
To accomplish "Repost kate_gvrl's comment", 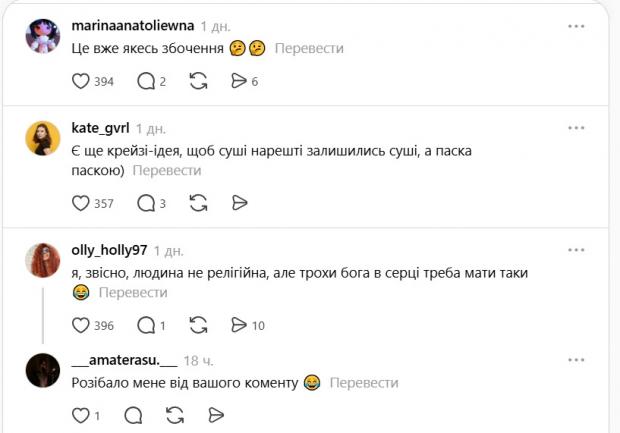I will coord(198,203).
